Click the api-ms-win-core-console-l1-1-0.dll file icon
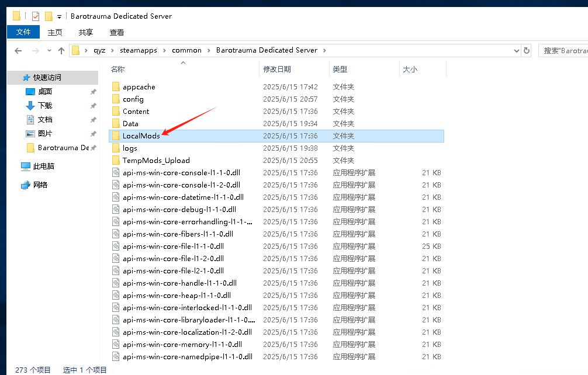Image resolution: width=588 pixels, height=375 pixels. point(116,173)
